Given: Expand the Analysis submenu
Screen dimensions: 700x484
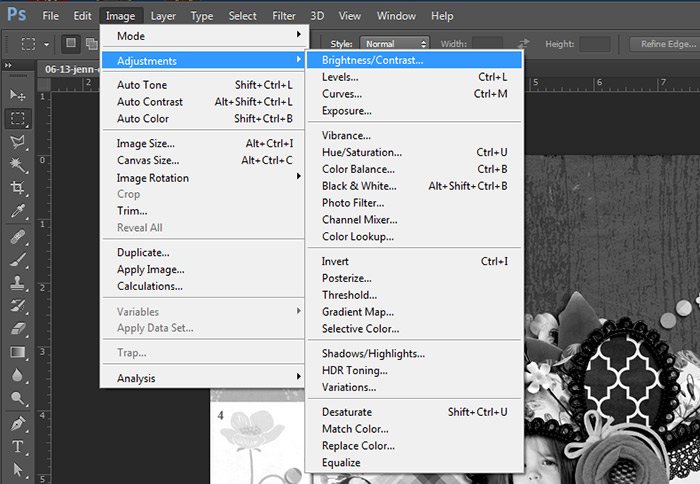Looking at the screenshot, I should [x=205, y=378].
